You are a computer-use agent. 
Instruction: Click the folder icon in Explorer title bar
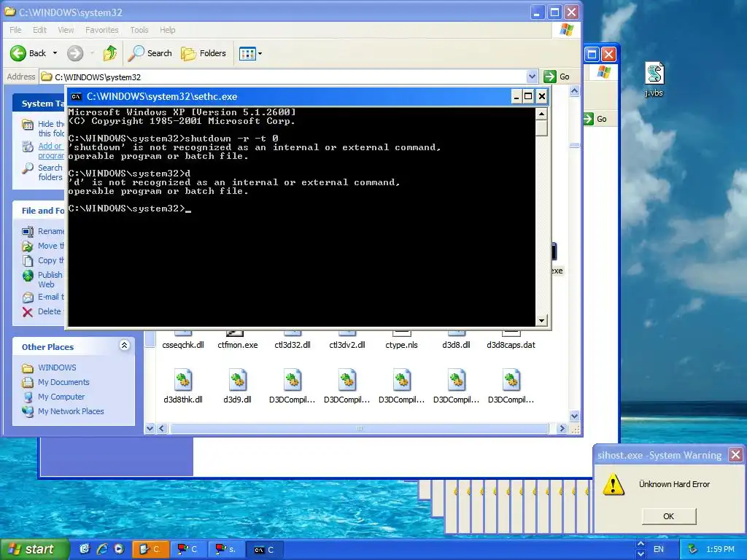(10, 12)
